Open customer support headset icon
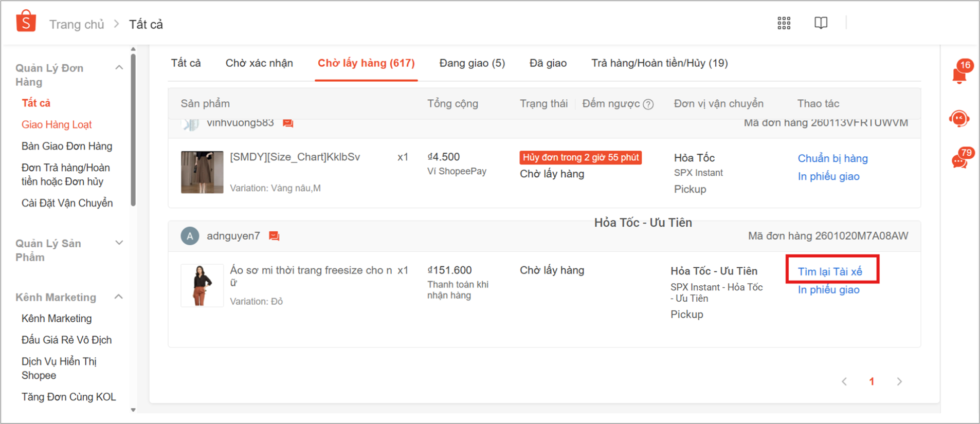This screenshot has width=980, height=424. tap(959, 119)
